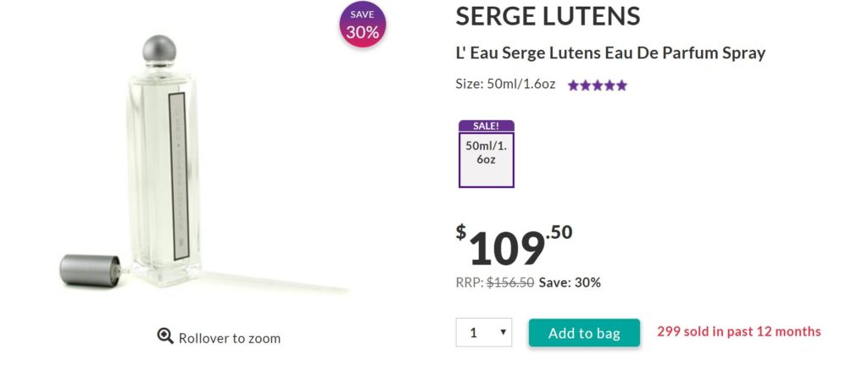Click the Rollover to zoom text

tap(229, 338)
